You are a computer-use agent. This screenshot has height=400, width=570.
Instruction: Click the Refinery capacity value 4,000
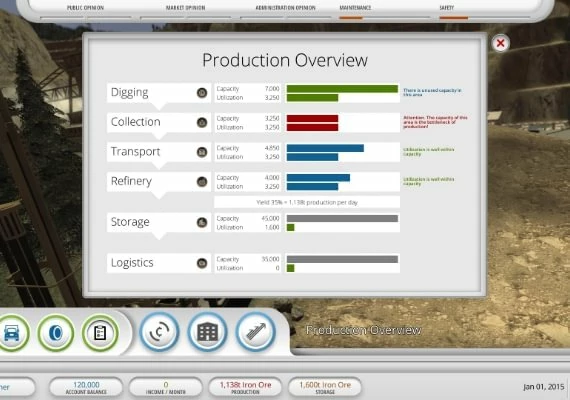[272, 177]
